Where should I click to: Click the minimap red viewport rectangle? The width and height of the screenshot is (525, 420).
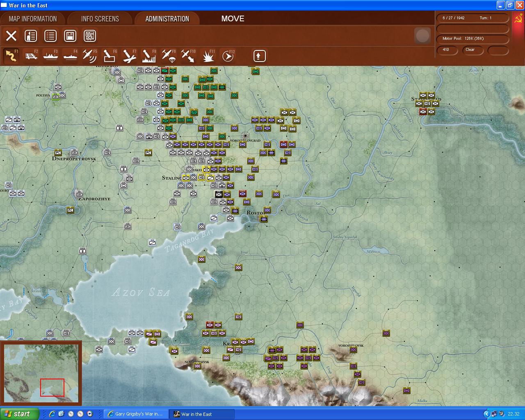52,388
